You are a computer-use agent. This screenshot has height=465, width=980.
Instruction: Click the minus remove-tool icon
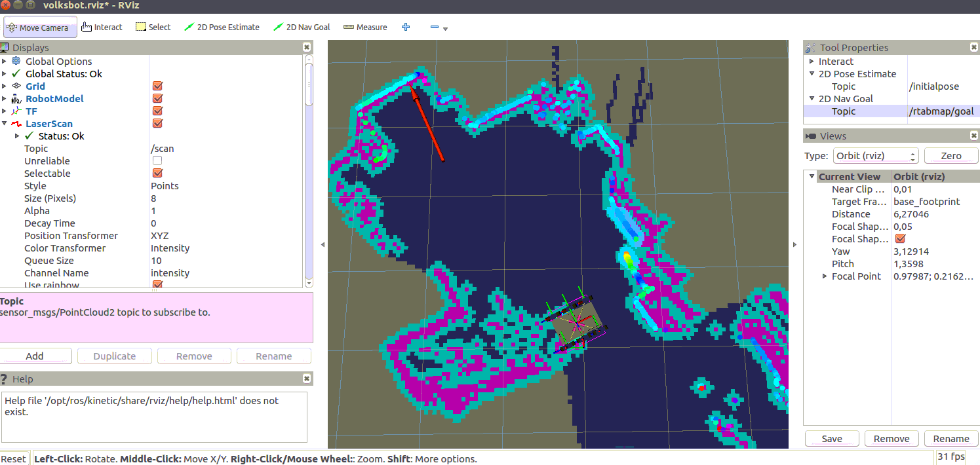coord(435,28)
